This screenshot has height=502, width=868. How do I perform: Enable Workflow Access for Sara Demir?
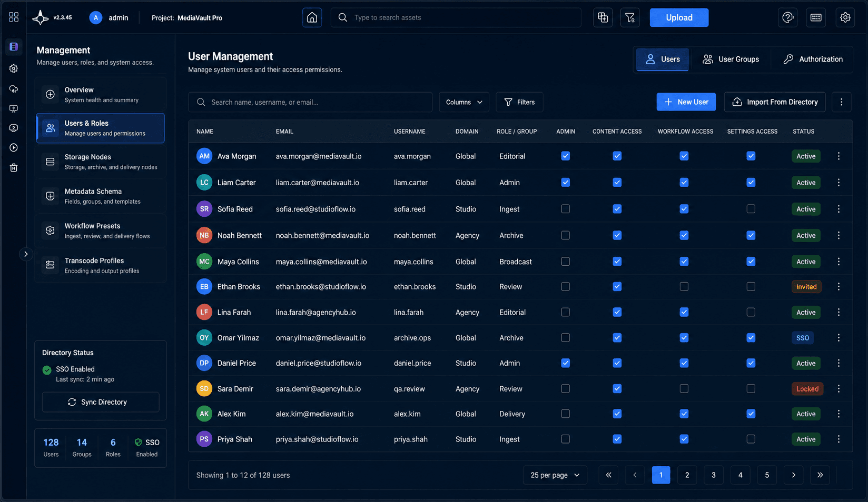pos(684,389)
